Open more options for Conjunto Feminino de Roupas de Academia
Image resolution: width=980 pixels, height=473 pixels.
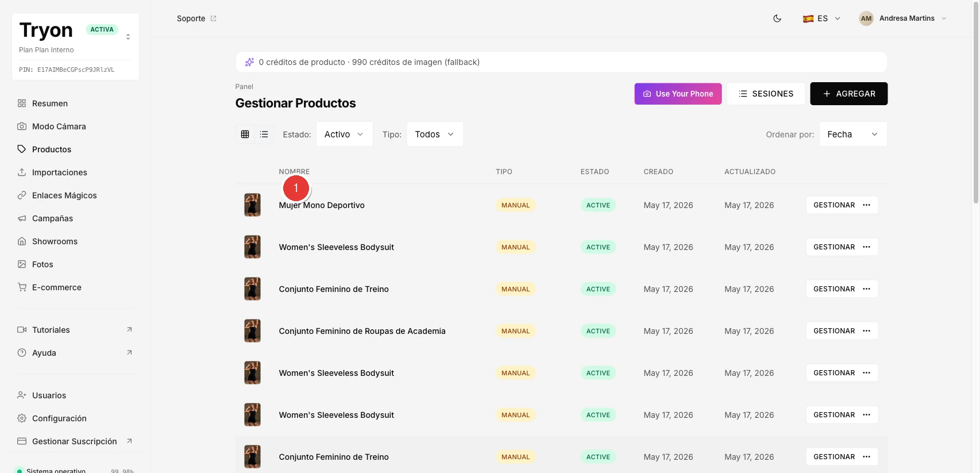867,331
